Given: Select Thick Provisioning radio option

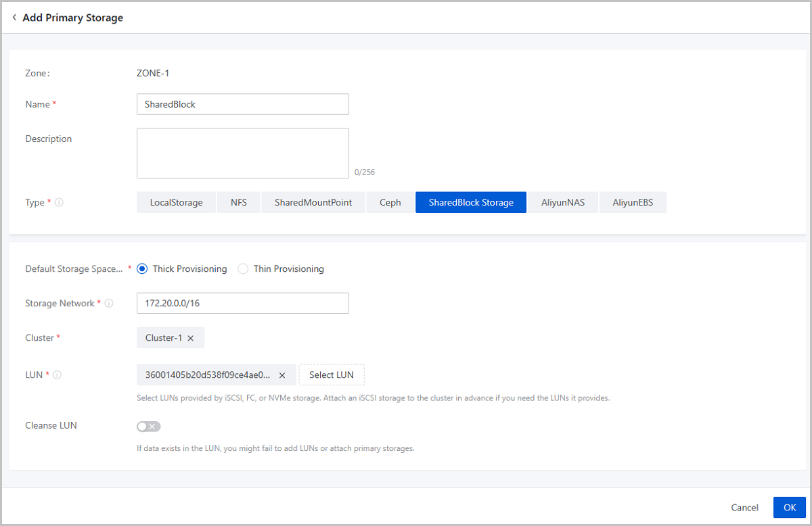Looking at the screenshot, I should coord(142,269).
